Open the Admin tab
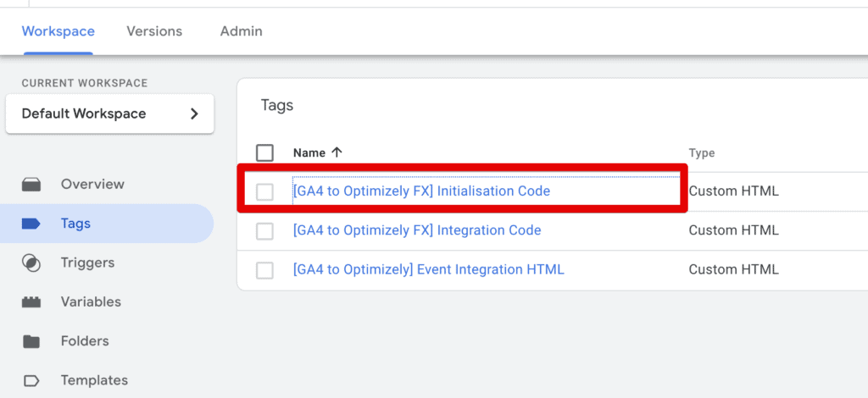 click(x=242, y=31)
